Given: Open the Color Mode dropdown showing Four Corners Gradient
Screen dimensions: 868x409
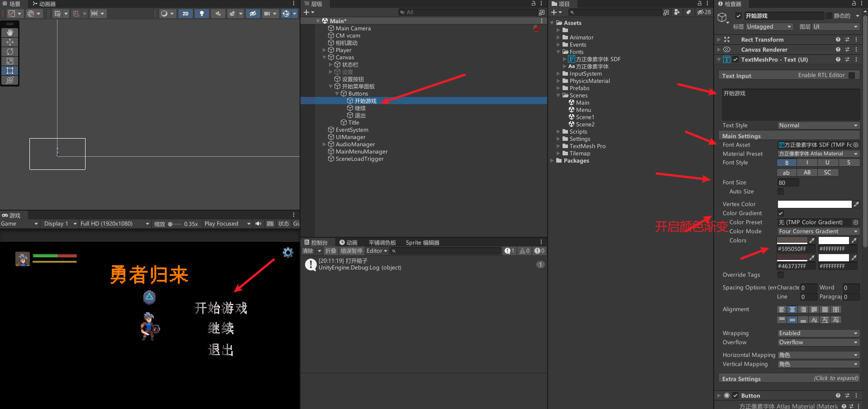Looking at the screenshot, I should tap(817, 231).
